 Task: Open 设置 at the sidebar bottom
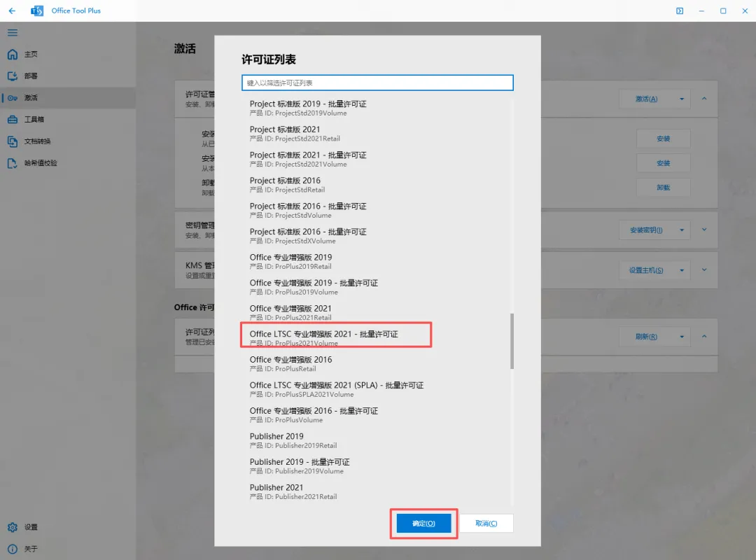(x=67, y=527)
